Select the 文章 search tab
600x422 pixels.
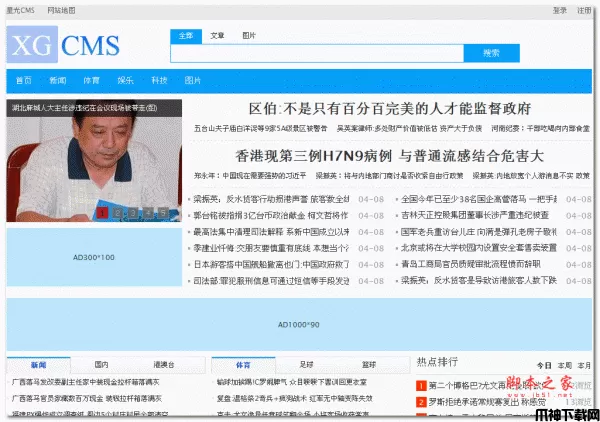pos(217,35)
